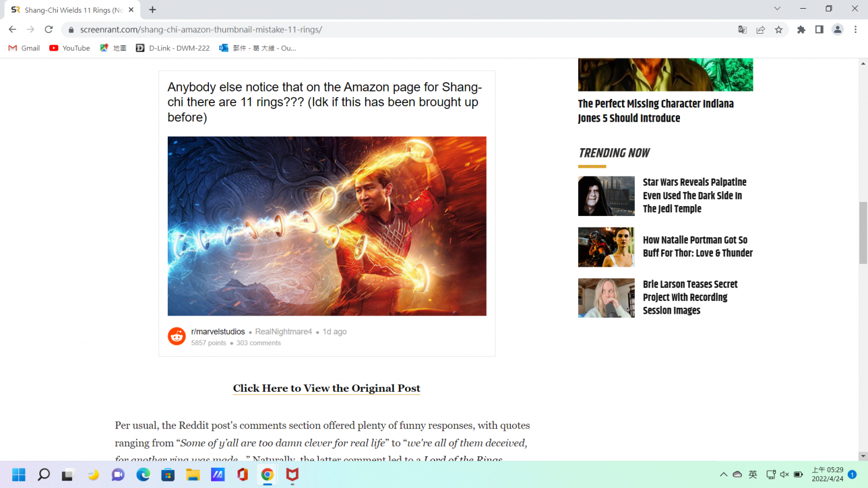Open Windows taskbar search
868x488 pixels.
(43, 475)
